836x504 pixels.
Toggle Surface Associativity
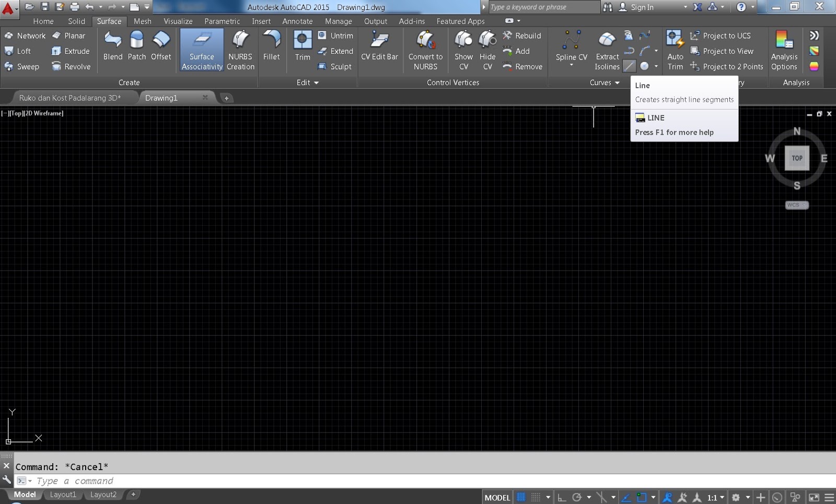[x=202, y=50]
